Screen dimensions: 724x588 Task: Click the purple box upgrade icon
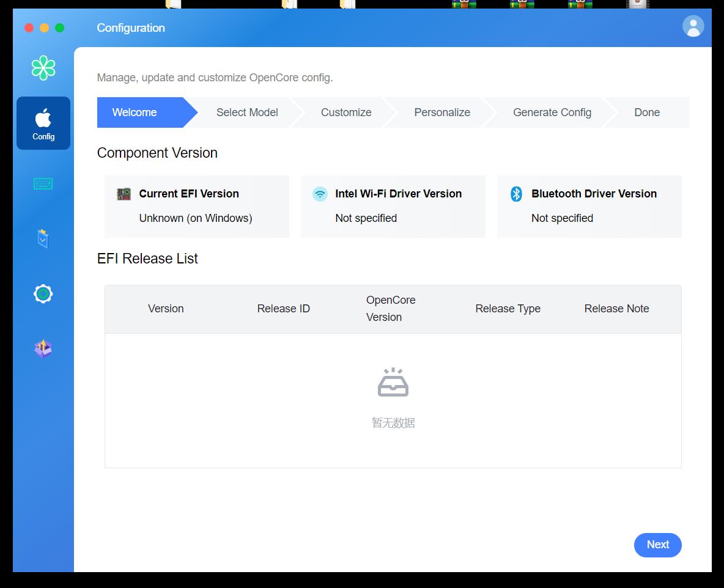[43, 348]
